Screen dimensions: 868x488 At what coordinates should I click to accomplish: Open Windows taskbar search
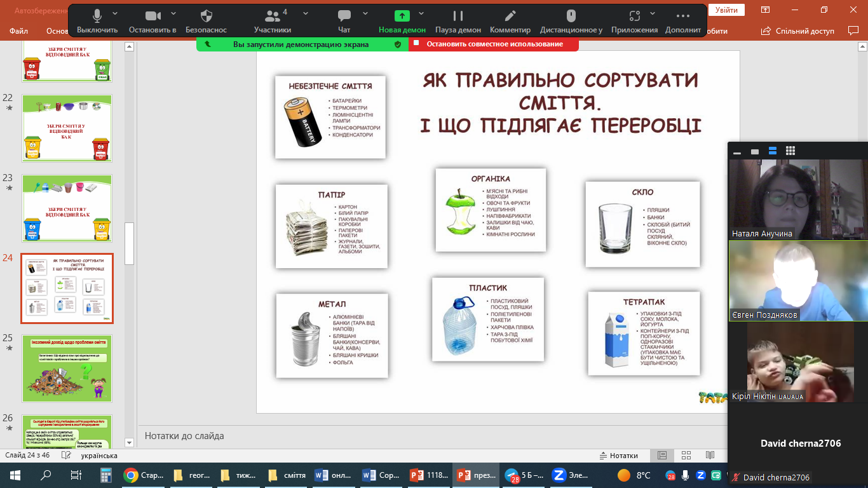coord(46,475)
